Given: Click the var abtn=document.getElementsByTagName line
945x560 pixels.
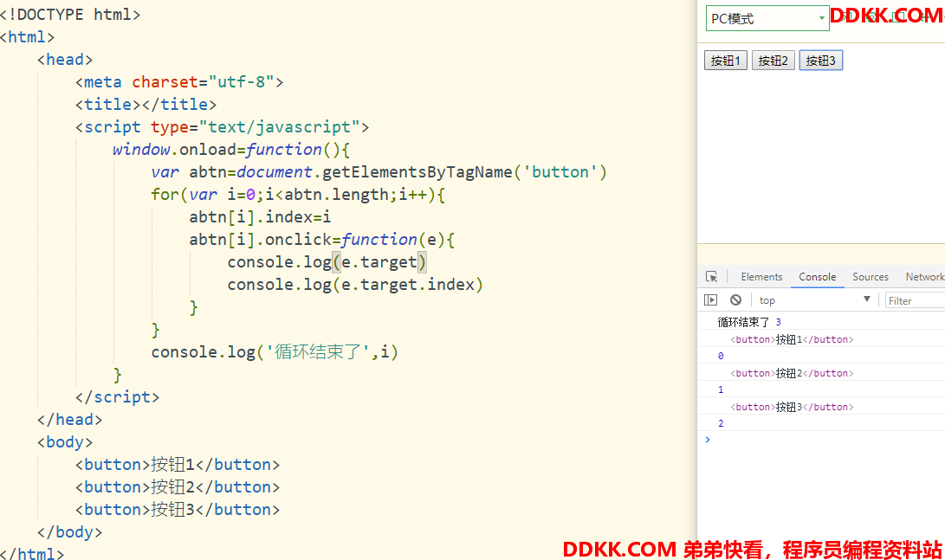Looking at the screenshot, I should coord(379,172).
